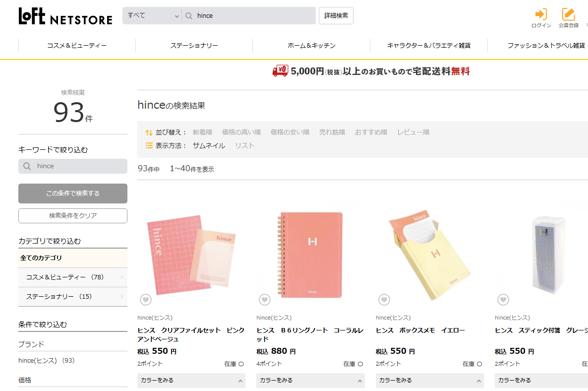588x391 pixels.
Task: Sort results by レビュー順
Action: (x=413, y=132)
